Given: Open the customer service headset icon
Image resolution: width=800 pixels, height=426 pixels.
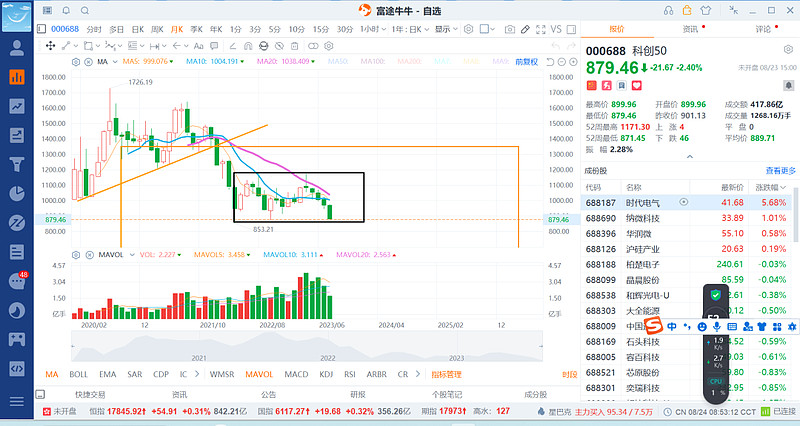Looking at the screenshot, I should [x=668, y=10].
